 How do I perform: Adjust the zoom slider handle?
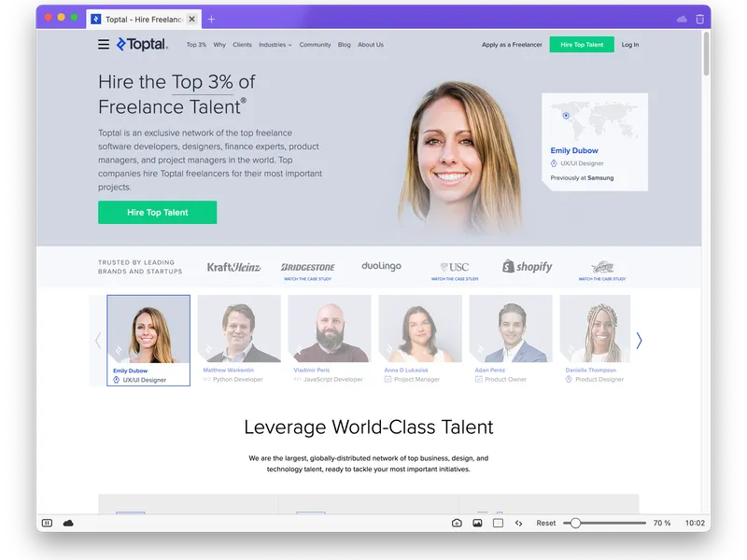(x=575, y=523)
